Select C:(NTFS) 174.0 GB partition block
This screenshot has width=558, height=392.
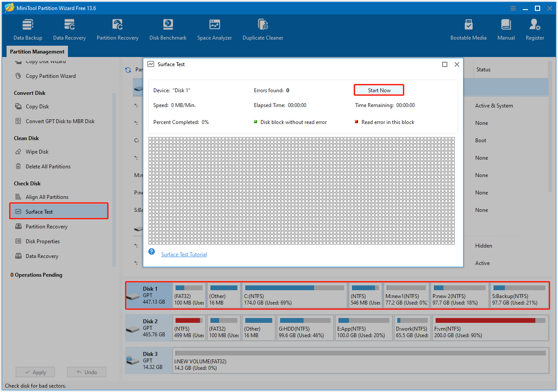pyautogui.click(x=295, y=295)
